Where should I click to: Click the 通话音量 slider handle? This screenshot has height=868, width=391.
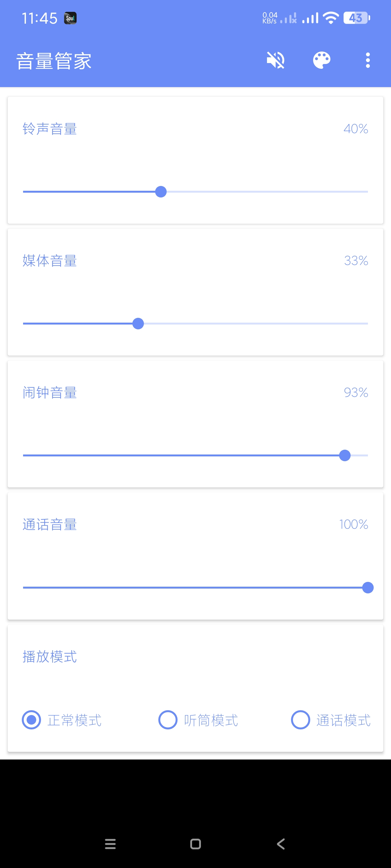click(367, 587)
